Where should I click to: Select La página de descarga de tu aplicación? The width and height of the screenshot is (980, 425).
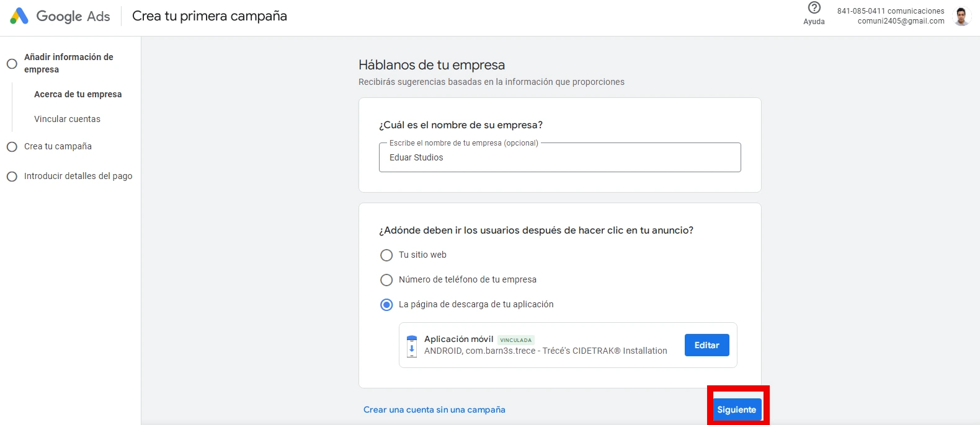[386, 305]
